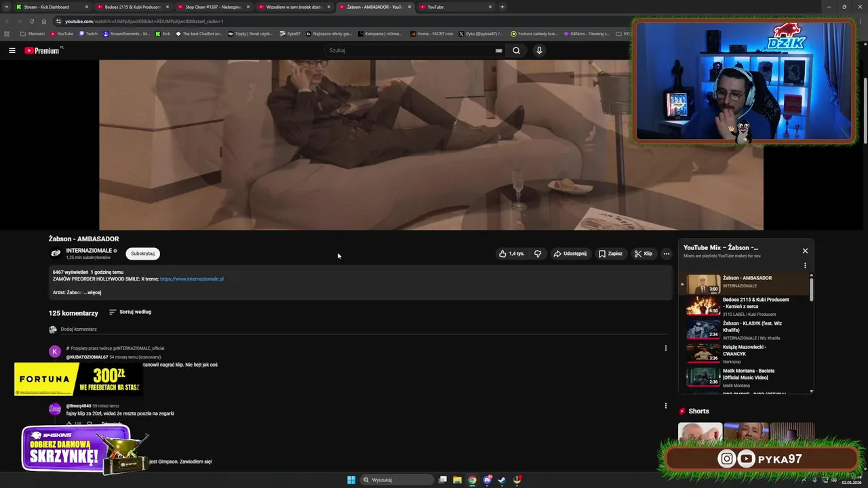Open options menu for limeq4840's comment

[665, 406]
